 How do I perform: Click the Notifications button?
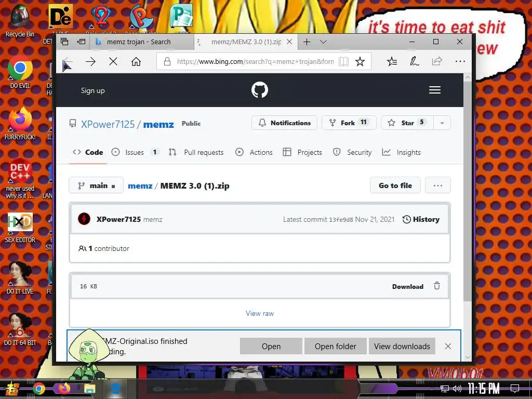coord(284,123)
